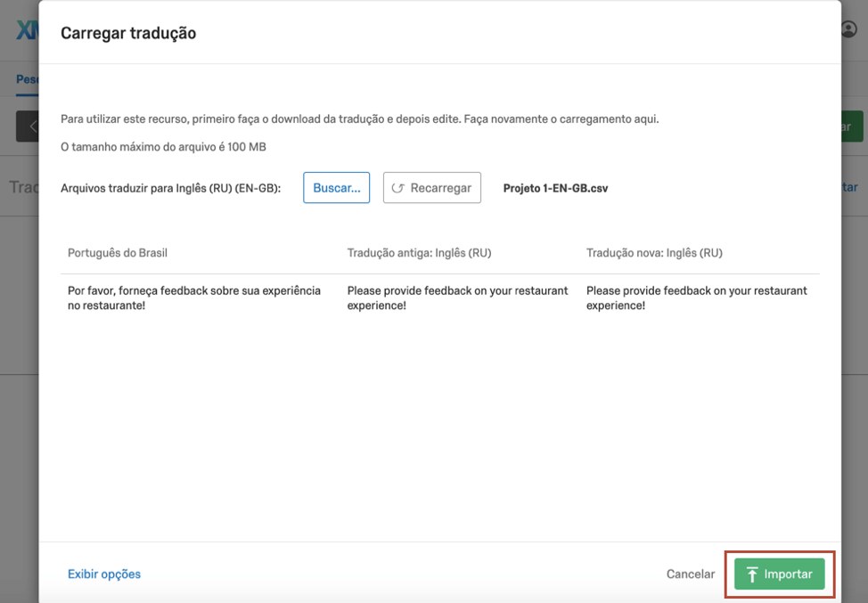Click the partially hidden green button at right

coord(851,126)
